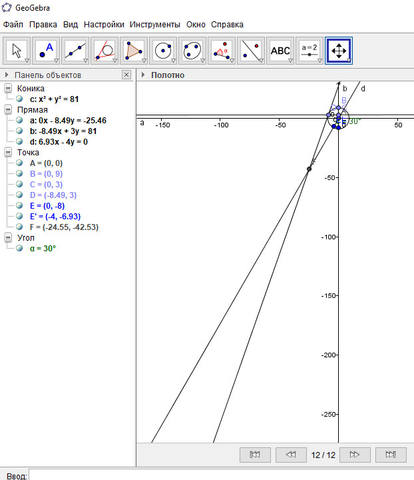Jump to last construction step
414x480 pixels.
(391, 455)
